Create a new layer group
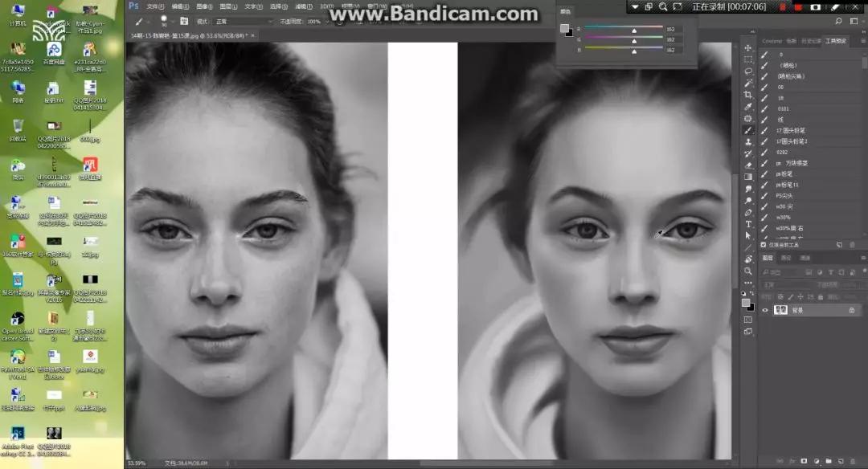This screenshot has height=469, width=868. click(x=829, y=461)
